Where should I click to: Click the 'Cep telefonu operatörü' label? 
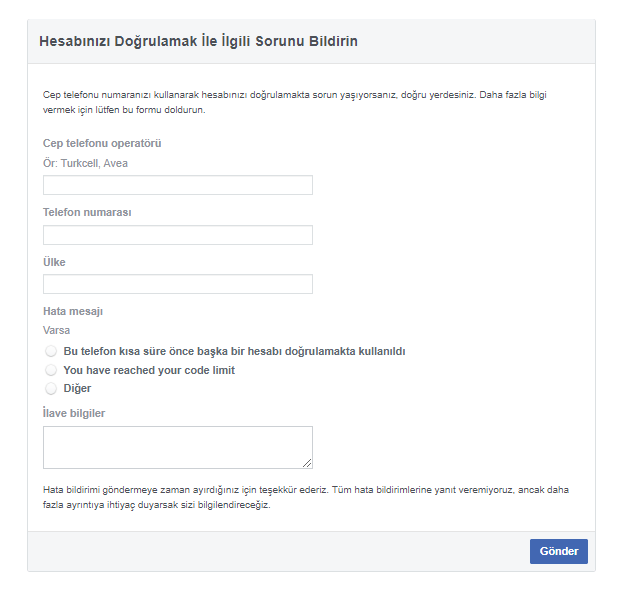click(102, 143)
